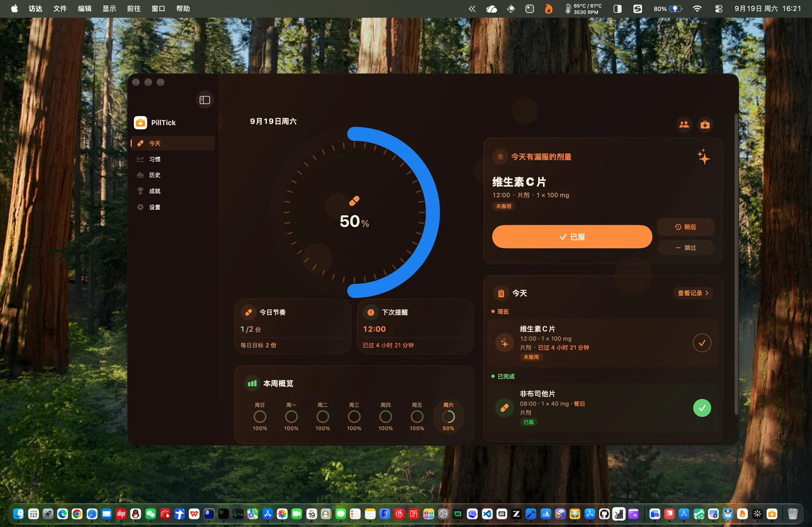Click the pill icon above 50%
This screenshot has height=527, width=812.
coord(354,201)
